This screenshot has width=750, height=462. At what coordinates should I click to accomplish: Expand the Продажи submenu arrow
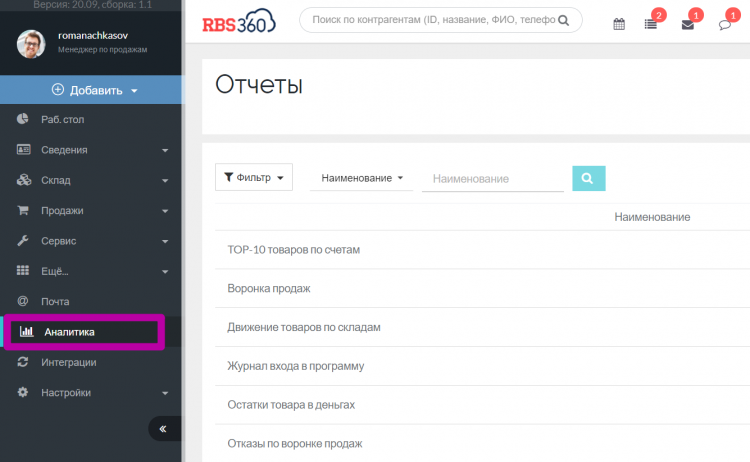[165, 211]
